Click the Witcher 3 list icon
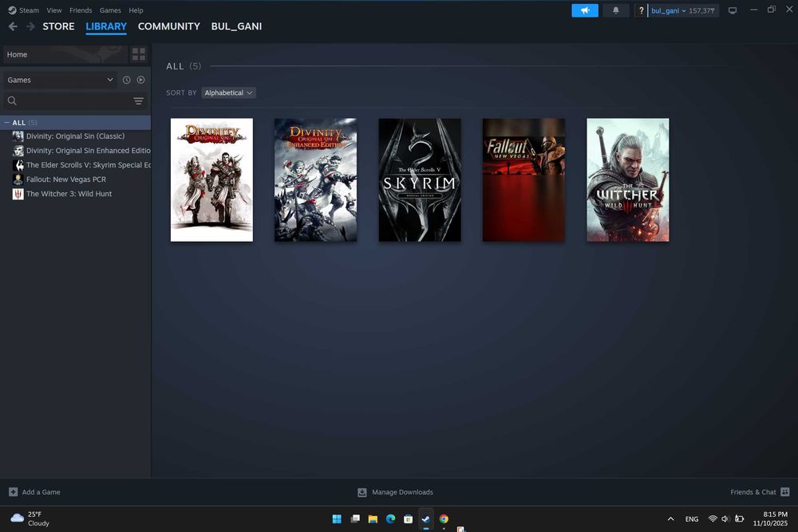This screenshot has width=798, height=532. (x=18, y=194)
